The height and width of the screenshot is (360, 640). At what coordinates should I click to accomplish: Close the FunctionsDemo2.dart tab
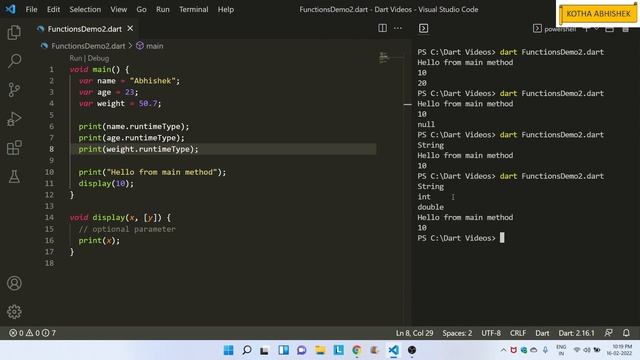[x=130, y=29]
